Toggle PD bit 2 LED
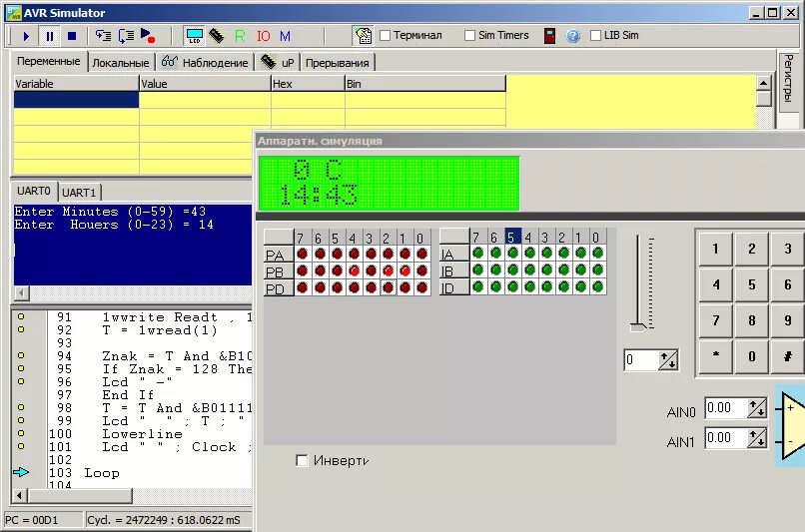The width and height of the screenshot is (805, 532). [x=389, y=287]
